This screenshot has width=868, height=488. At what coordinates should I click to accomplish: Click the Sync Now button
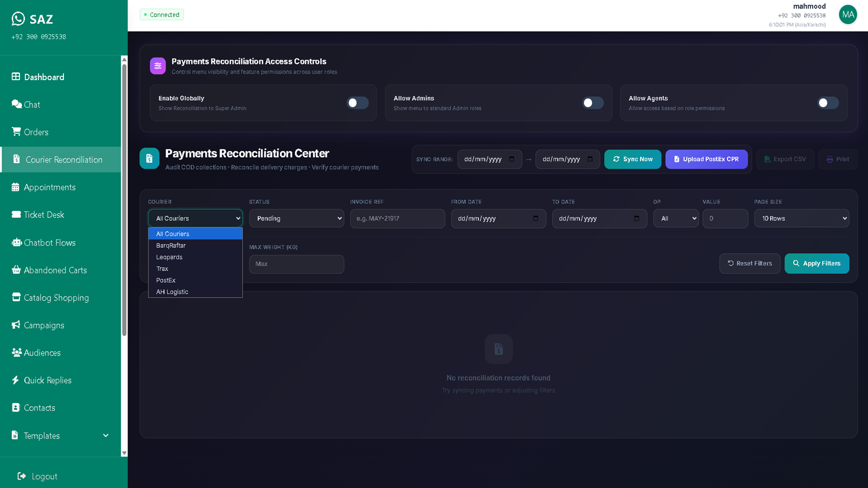pos(633,159)
